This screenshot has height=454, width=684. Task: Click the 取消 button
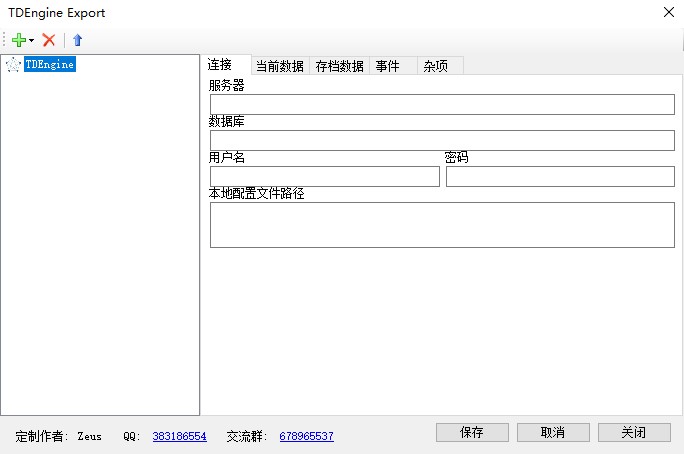click(x=553, y=432)
